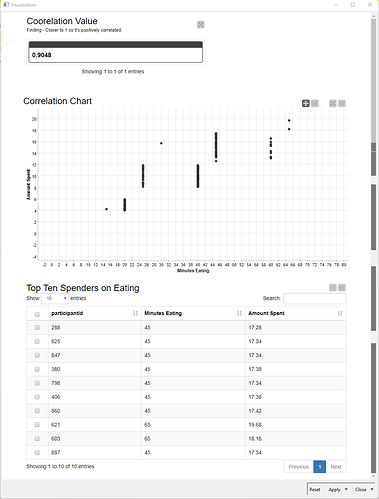The image size is (379, 499).
Task: Click second gray icon beside Top Ten Spenders title
Action: tap(342, 287)
